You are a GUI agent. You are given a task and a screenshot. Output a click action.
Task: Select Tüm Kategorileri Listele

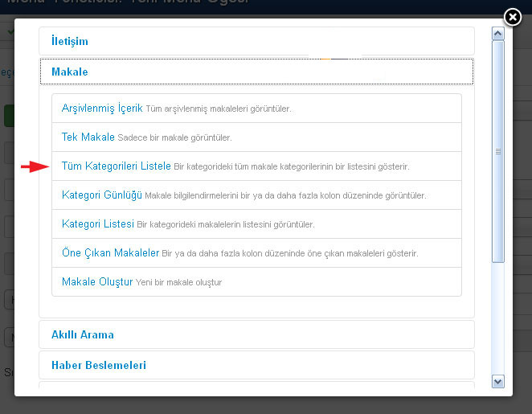116,166
